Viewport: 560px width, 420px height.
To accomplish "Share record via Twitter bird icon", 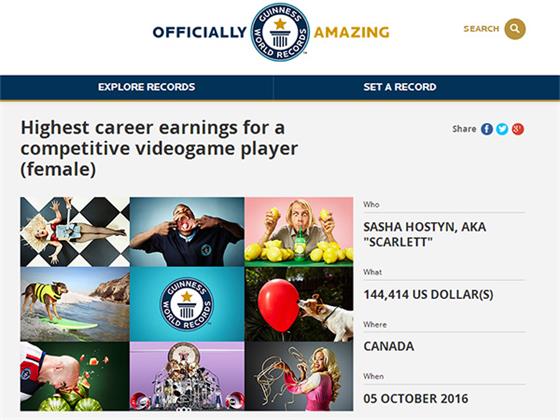I will 502,129.
